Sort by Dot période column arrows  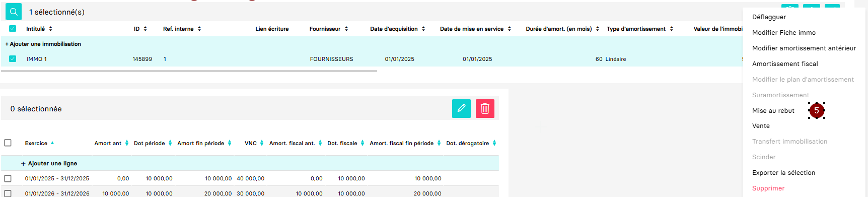pos(170,143)
